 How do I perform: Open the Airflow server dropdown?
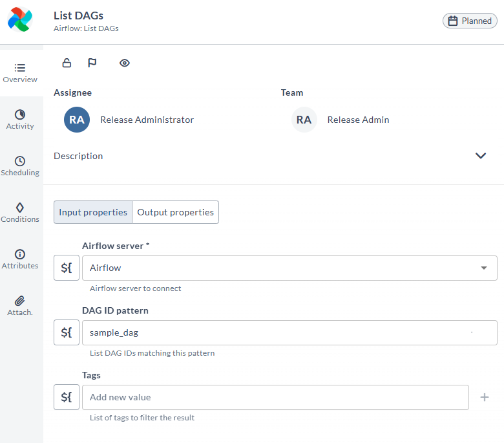[289, 268]
